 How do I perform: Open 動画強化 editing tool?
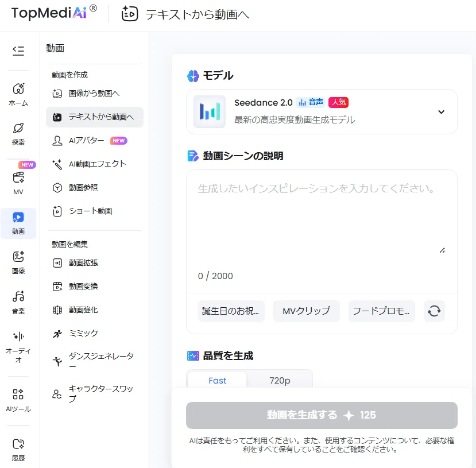tap(94, 310)
